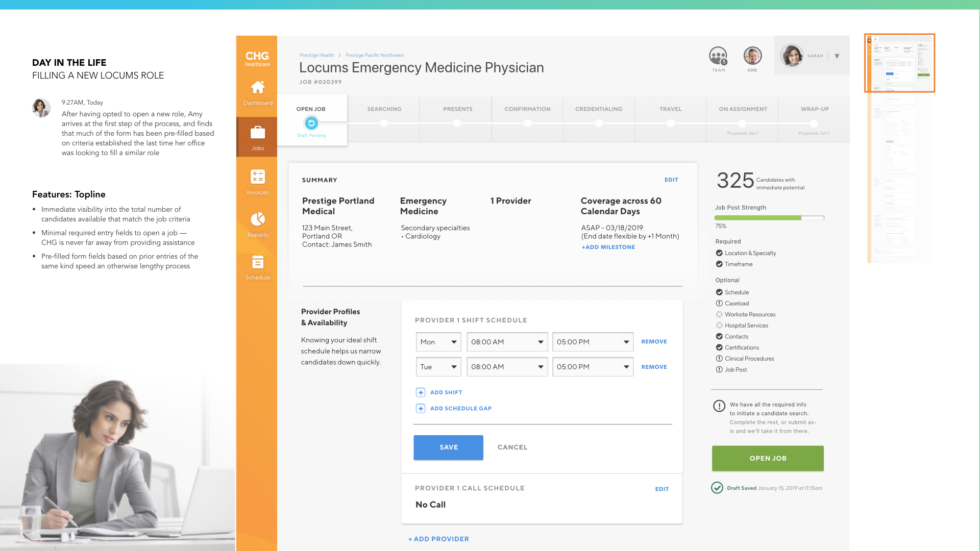The image size is (980, 551).
Task: Select the Credentialing stage tab
Action: pos(599,119)
